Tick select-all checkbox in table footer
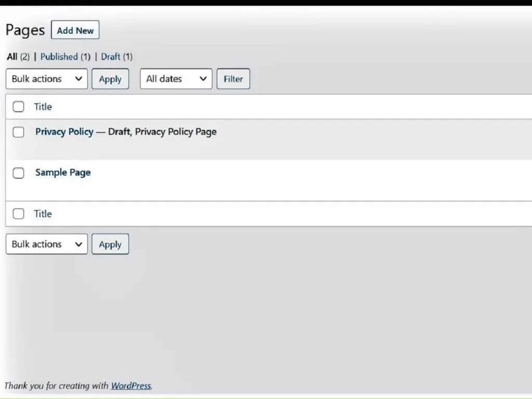 [x=18, y=214]
